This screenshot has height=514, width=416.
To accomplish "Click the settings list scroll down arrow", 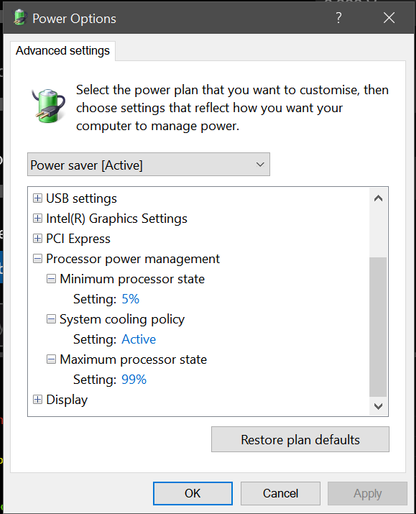I will tap(378, 406).
